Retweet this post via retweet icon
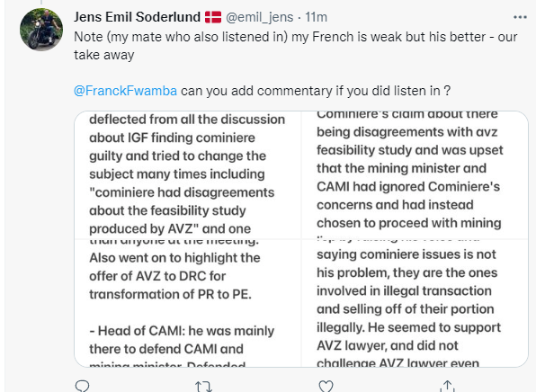Screen dimensions: 536x392 pyautogui.click(x=204, y=387)
